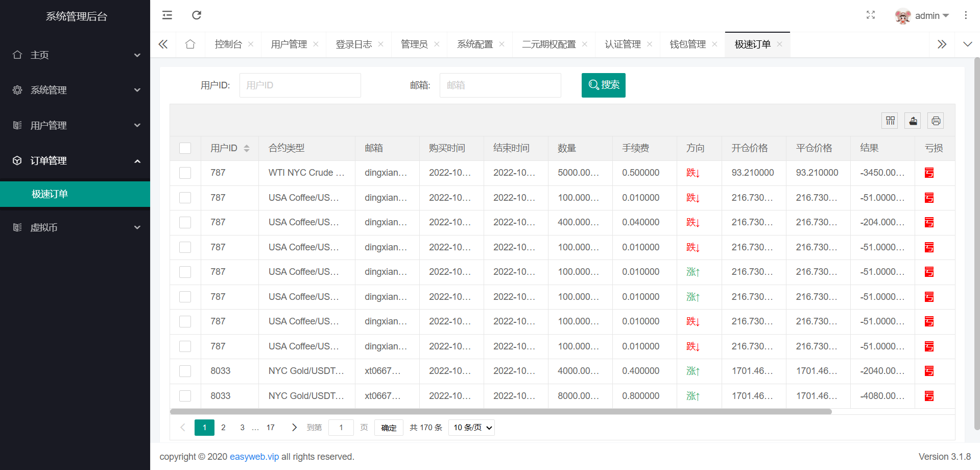Image resolution: width=980 pixels, height=470 pixels.
Task: Click the green 搜索 button
Action: [x=603, y=85]
